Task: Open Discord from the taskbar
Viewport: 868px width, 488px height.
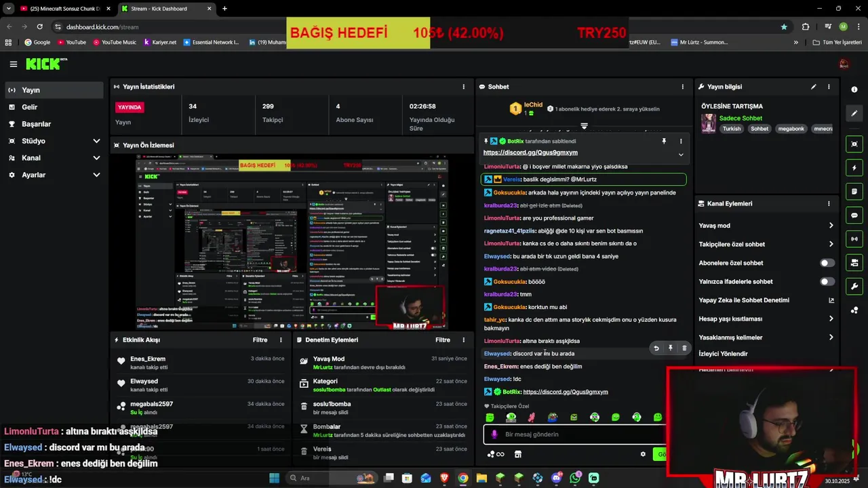Action: [557, 478]
